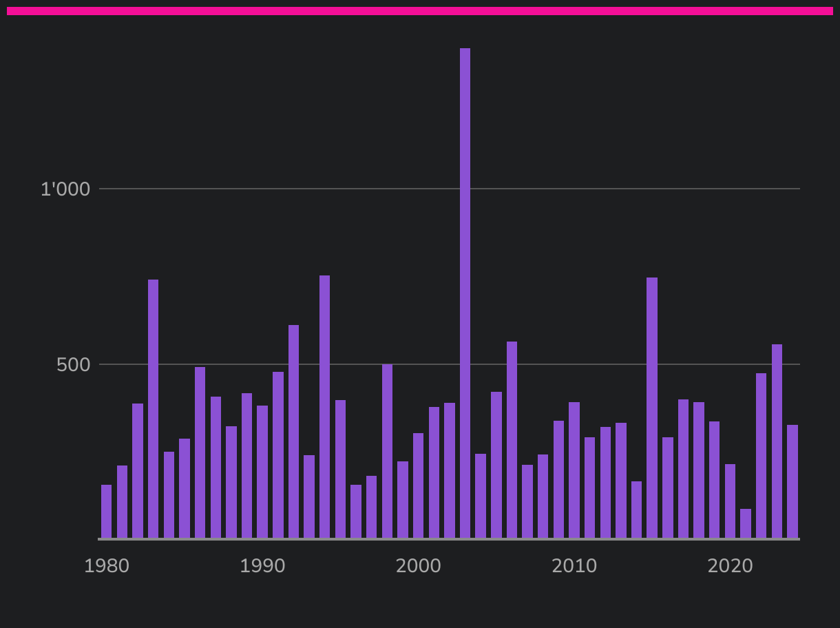
Task: Select the 1990 x-axis label
Action: 262,566
